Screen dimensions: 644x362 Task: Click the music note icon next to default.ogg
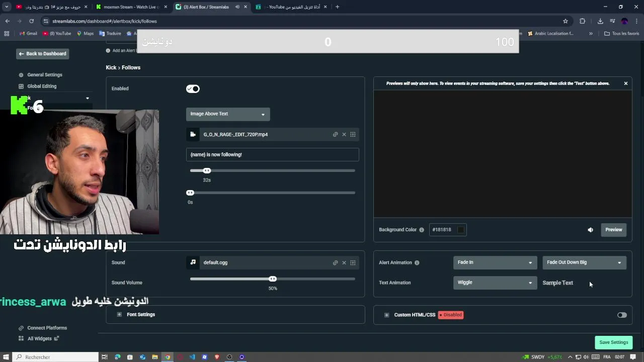[193, 262]
